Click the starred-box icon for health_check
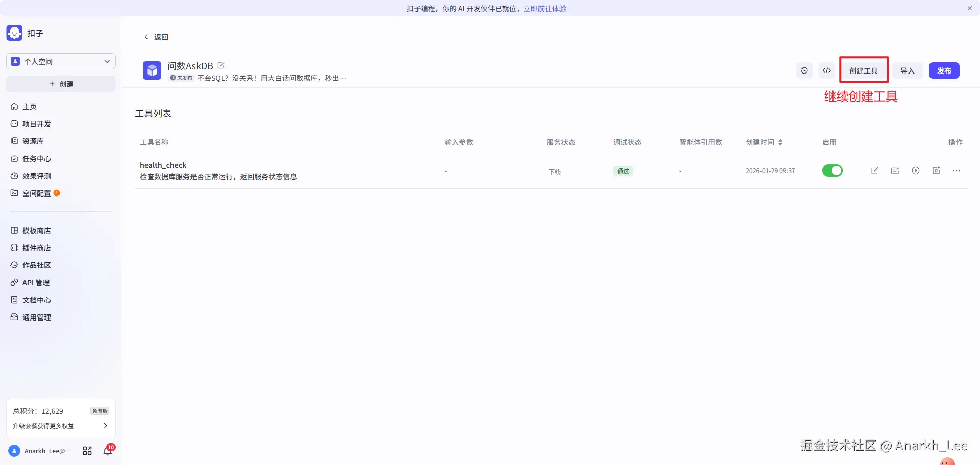The image size is (980, 465). tap(936, 170)
